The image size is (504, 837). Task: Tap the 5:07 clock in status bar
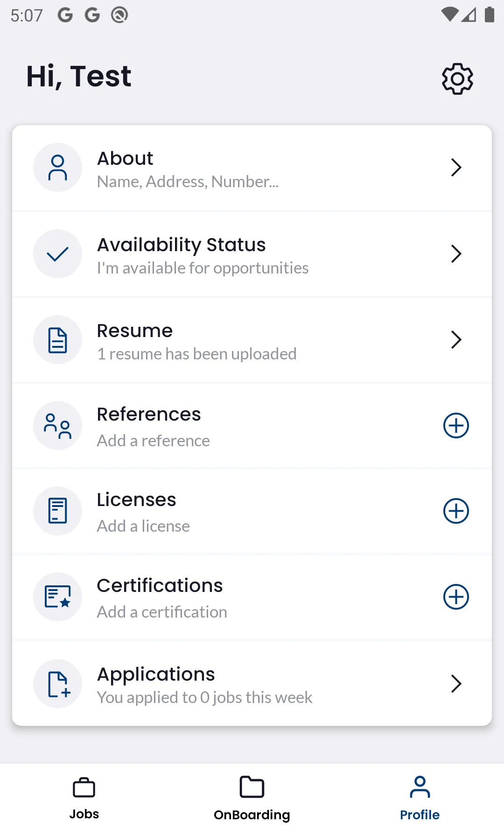click(27, 16)
